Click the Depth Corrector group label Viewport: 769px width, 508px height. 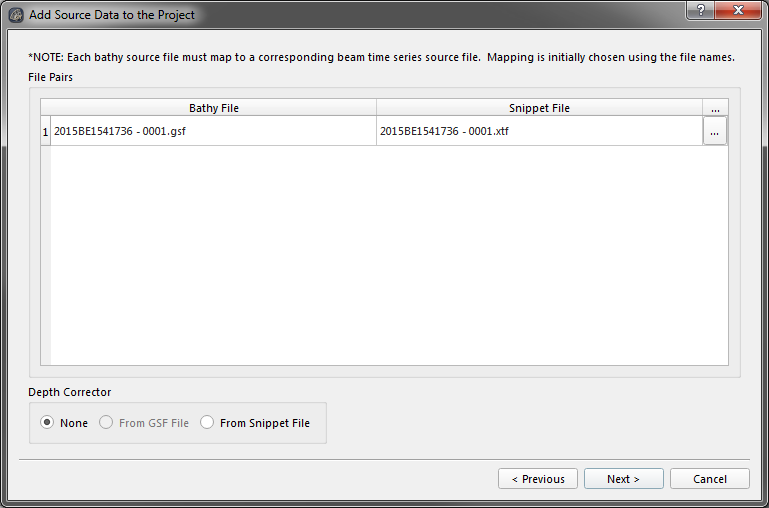click(x=69, y=392)
